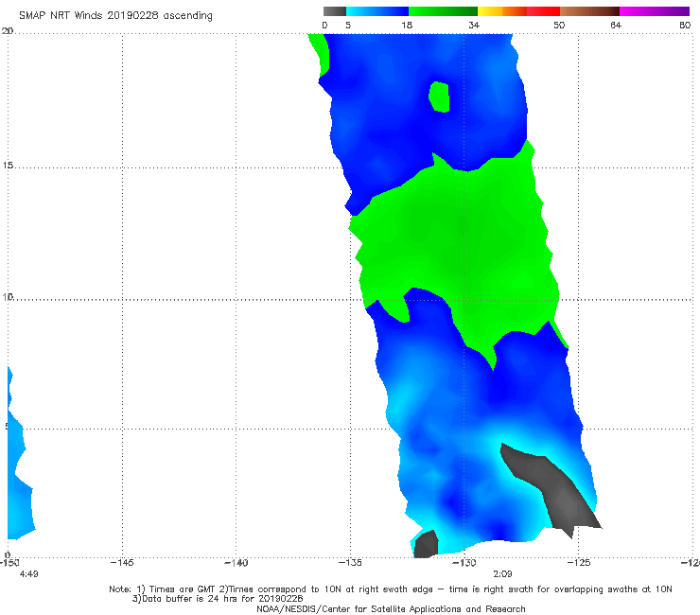Click the longitude label '-135'
This screenshot has height=615, width=700.
coord(350,563)
